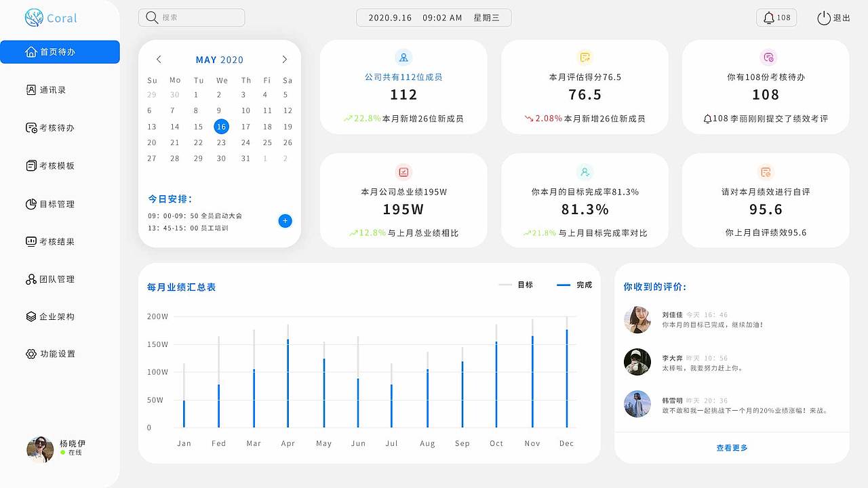
Task: Click the 每月业绩汇总表 chart title
Action: [182, 287]
